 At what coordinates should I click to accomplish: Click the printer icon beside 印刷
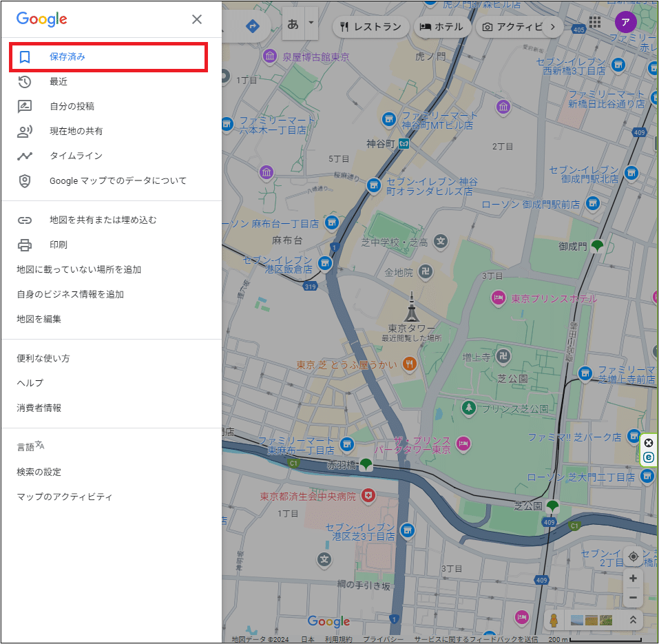(25, 245)
